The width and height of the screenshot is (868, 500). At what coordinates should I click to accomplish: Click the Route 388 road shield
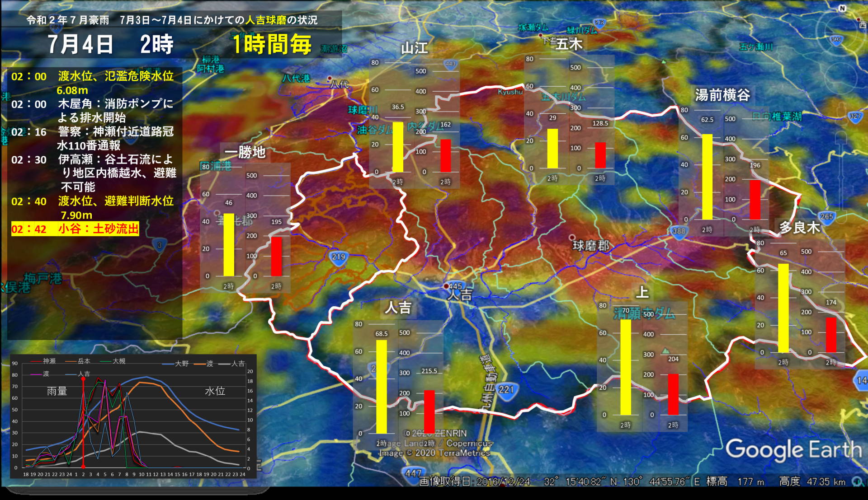coord(679,231)
